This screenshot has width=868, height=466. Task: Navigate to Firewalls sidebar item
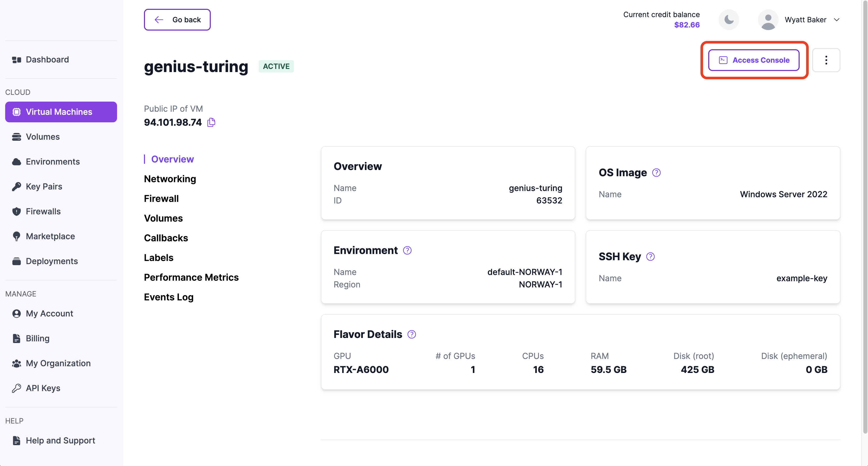click(x=43, y=211)
